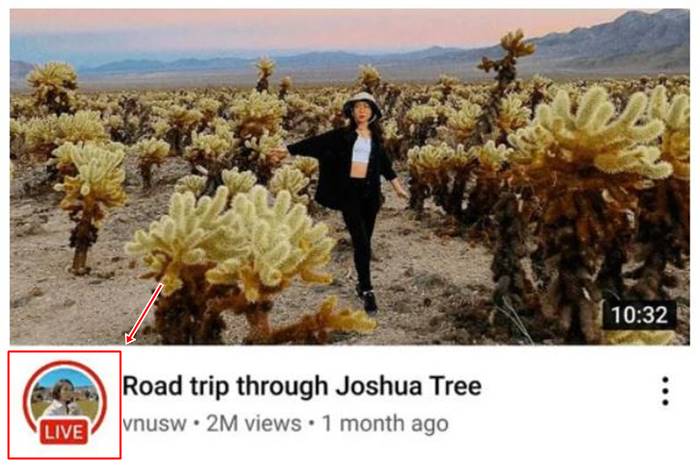
Task: Click the 1 month ago timestamp
Action: click(x=385, y=423)
